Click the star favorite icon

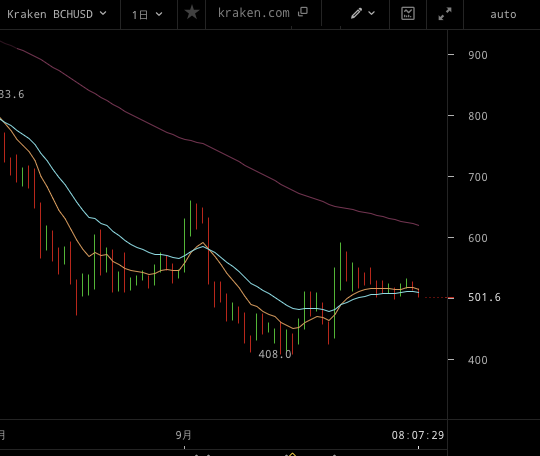[x=192, y=13]
